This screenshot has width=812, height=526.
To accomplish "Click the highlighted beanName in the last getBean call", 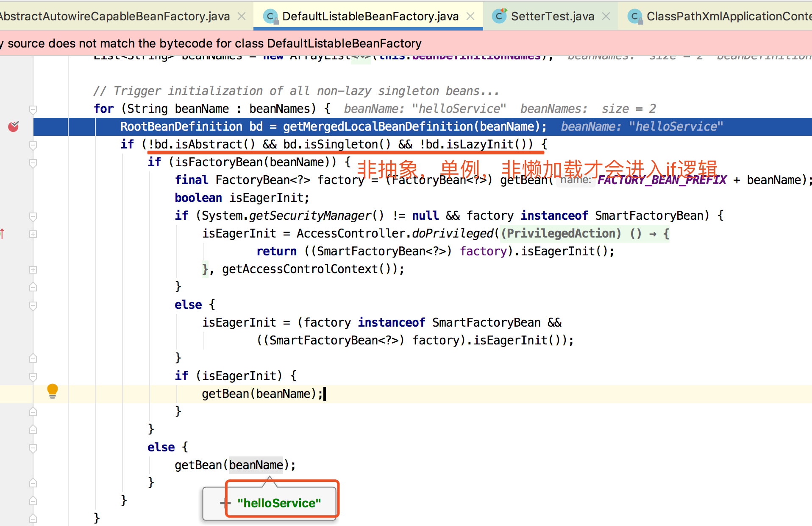I will [x=256, y=465].
